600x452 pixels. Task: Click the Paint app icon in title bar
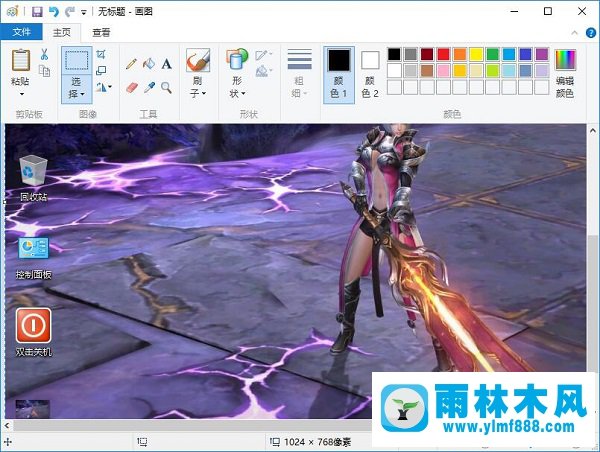point(12,11)
